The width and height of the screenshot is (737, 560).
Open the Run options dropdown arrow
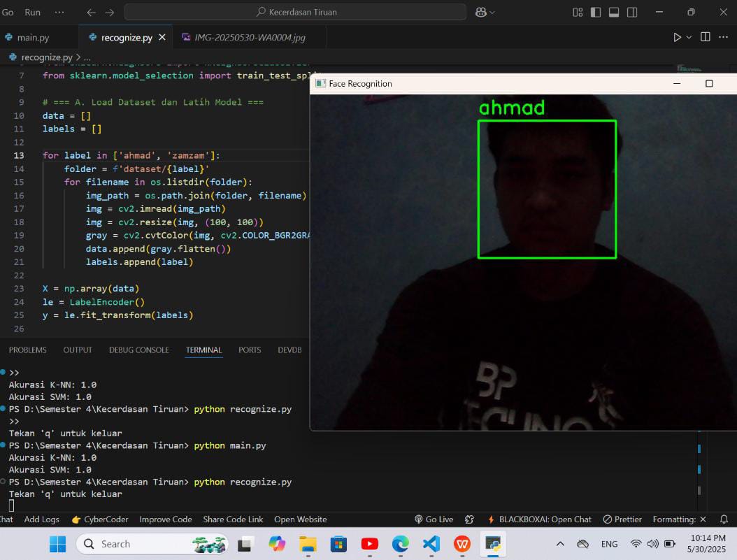(689, 37)
